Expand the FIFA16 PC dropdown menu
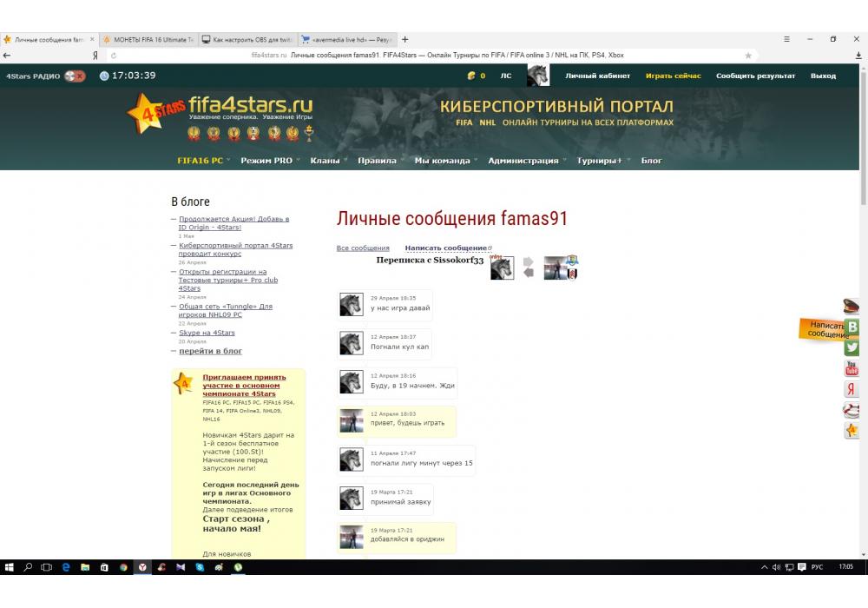The image size is (868, 608). (x=201, y=161)
